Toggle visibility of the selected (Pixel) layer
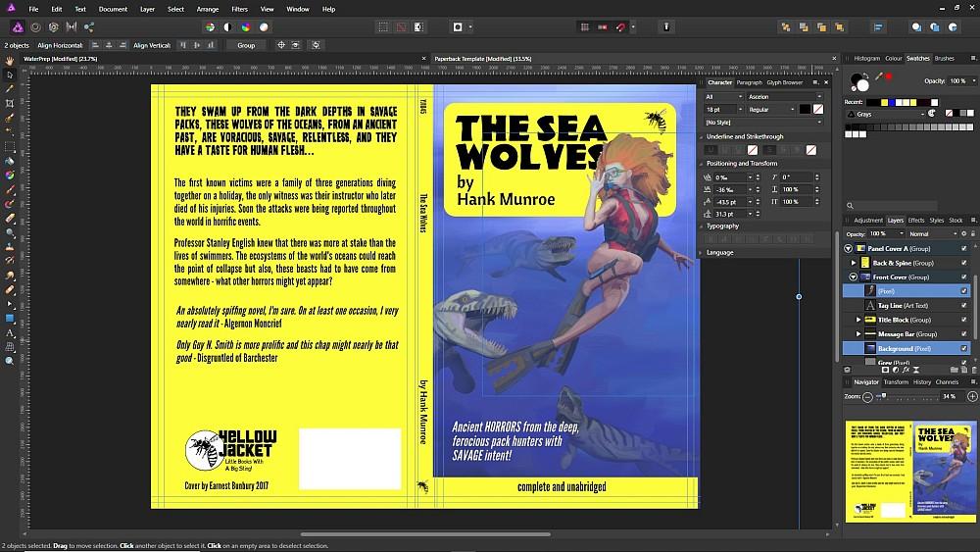 coord(963,291)
